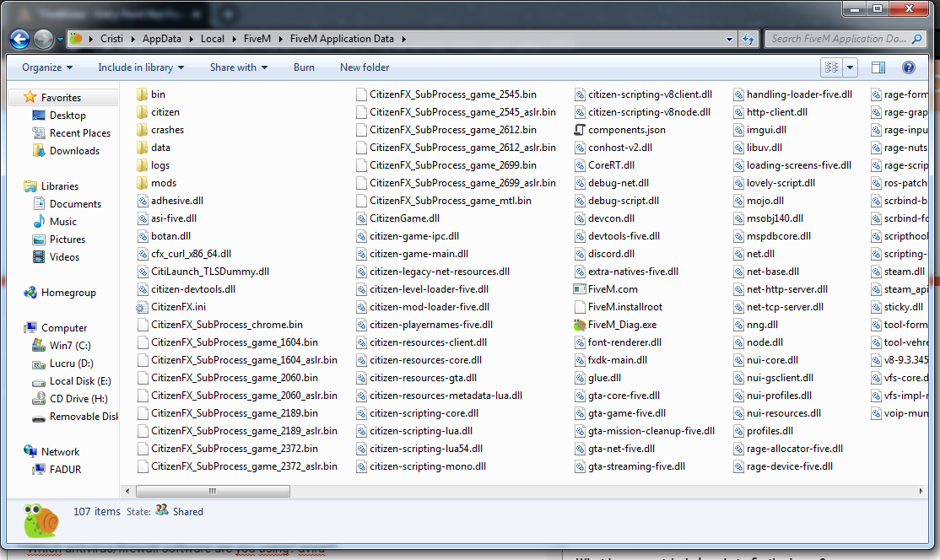Select the bin folder icon
The width and height of the screenshot is (940, 560).
tap(142, 94)
